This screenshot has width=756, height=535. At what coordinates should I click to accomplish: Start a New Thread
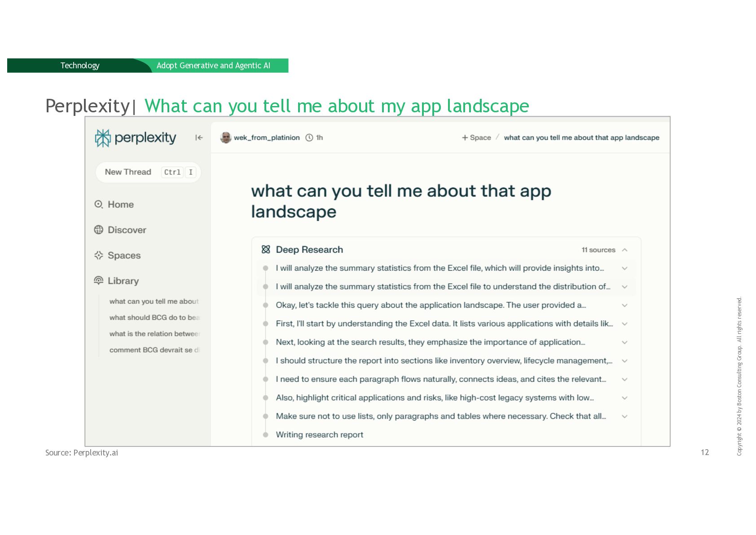click(x=148, y=172)
